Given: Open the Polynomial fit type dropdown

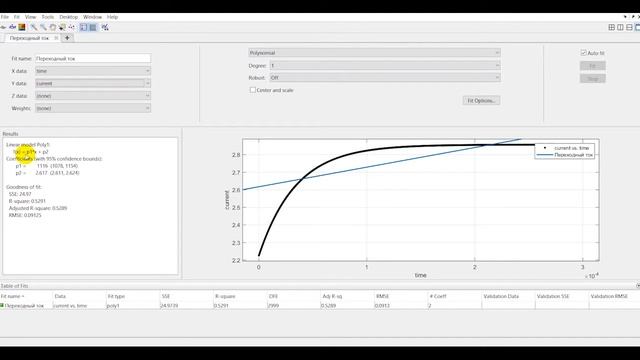Looking at the screenshot, I should click(x=374, y=53).
